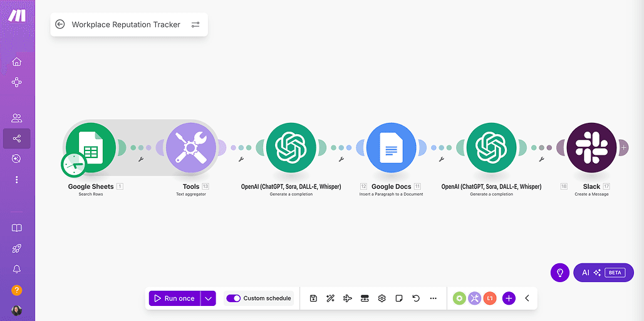
Task: Open Scenarios share icon in sidebar
Action: point(16,139)
